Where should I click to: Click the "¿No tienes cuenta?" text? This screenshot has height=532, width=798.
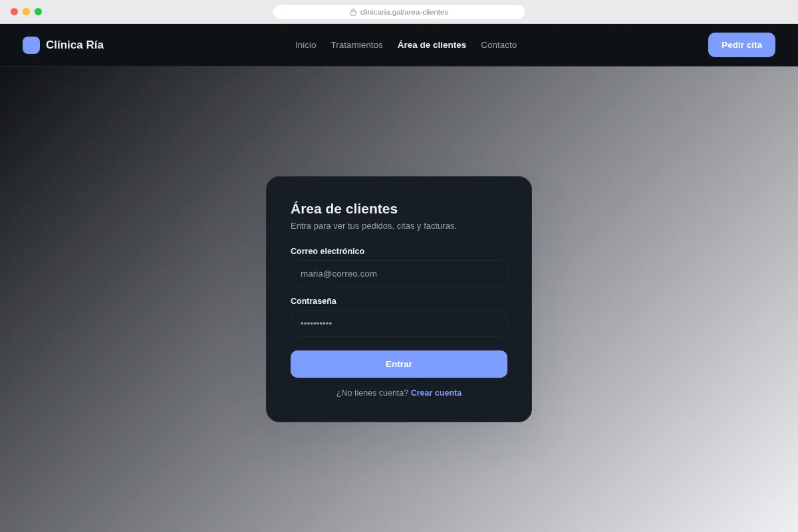pyautogui.click(x=372, y=393)
